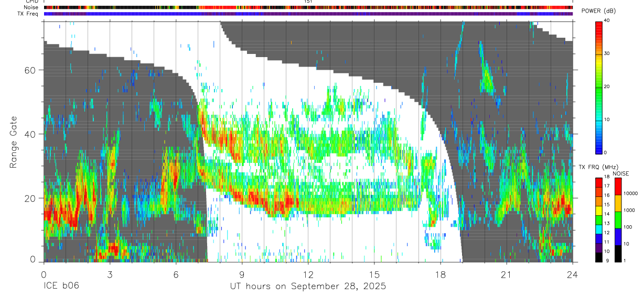Select red top segment of NOISE legend
Screen dimensions: 644x297
[618, 186]
